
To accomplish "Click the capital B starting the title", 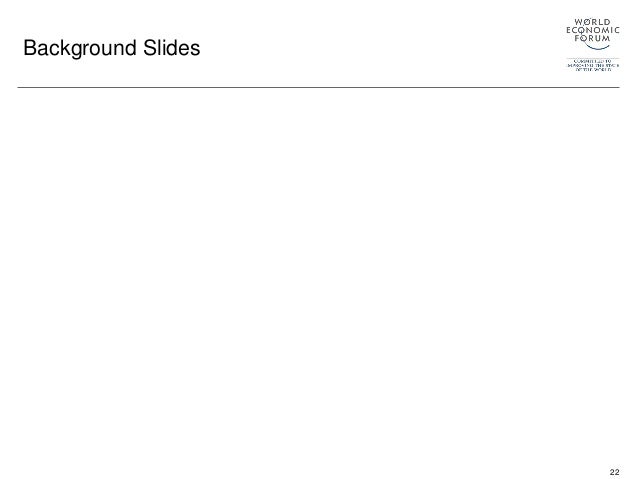I will pyautogui.click(x=30, y=48).
